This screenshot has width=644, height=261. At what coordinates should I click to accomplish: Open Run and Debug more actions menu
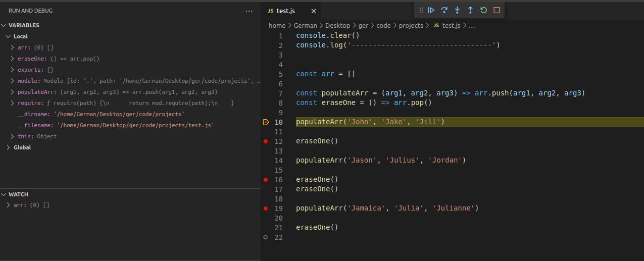249,11
